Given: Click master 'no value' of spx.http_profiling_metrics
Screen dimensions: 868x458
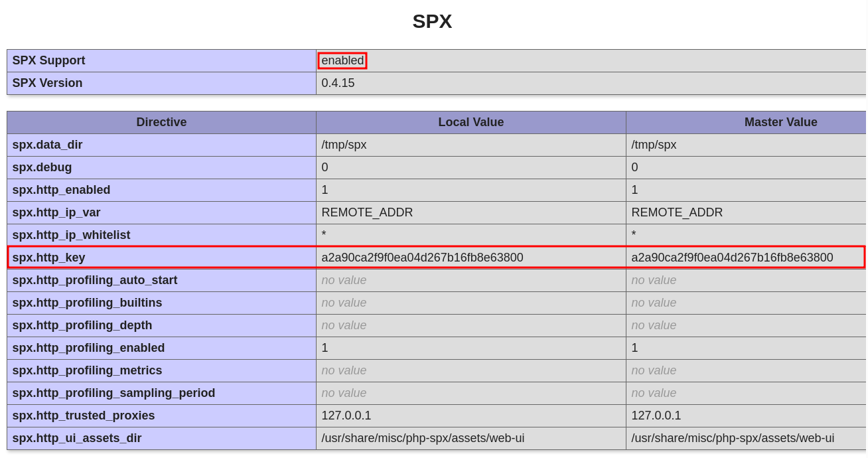Looking at the screenshot, I should (x=654, y=370).
